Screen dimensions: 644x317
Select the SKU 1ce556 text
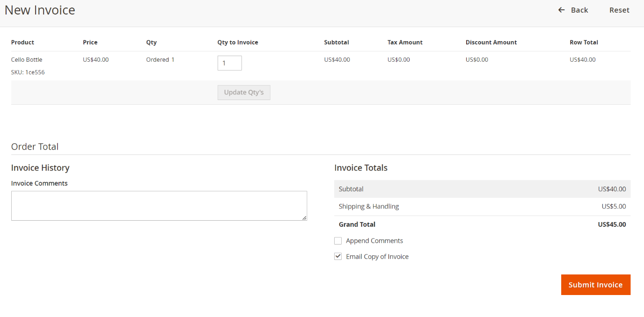(28, 72)
